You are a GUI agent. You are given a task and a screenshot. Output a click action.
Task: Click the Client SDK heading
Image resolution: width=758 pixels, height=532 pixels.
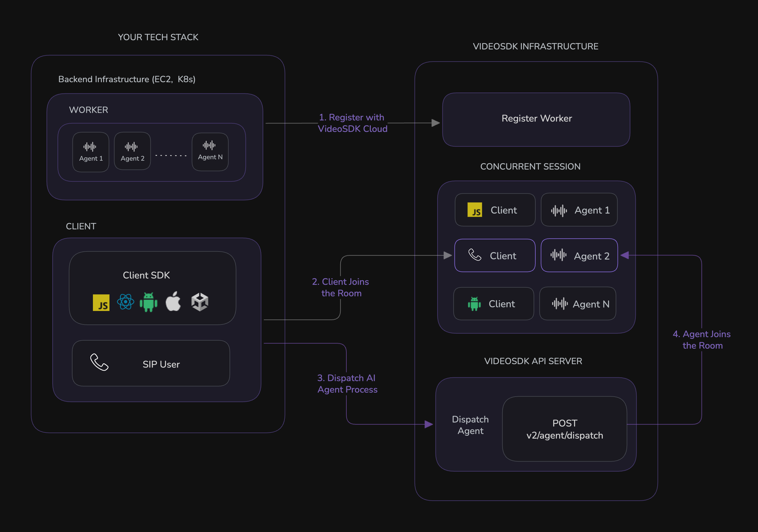pos(146,275)
